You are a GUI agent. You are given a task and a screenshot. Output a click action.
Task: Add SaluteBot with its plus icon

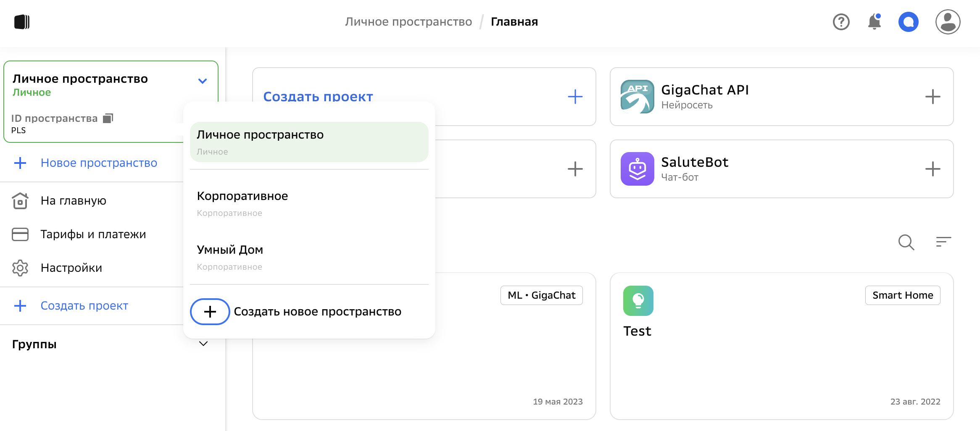[933, 169]
